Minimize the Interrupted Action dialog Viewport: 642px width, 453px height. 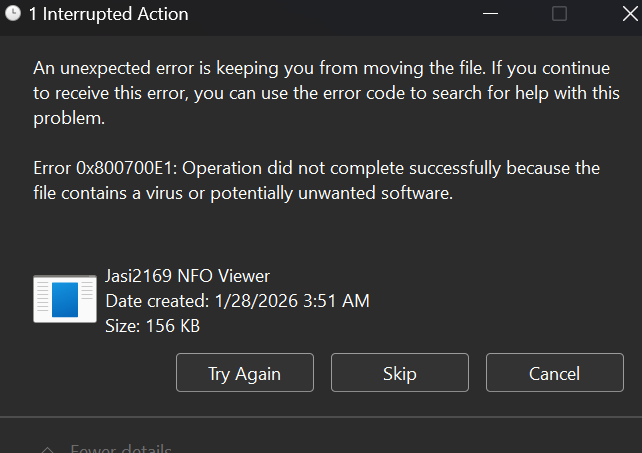[x=492, y=14]
